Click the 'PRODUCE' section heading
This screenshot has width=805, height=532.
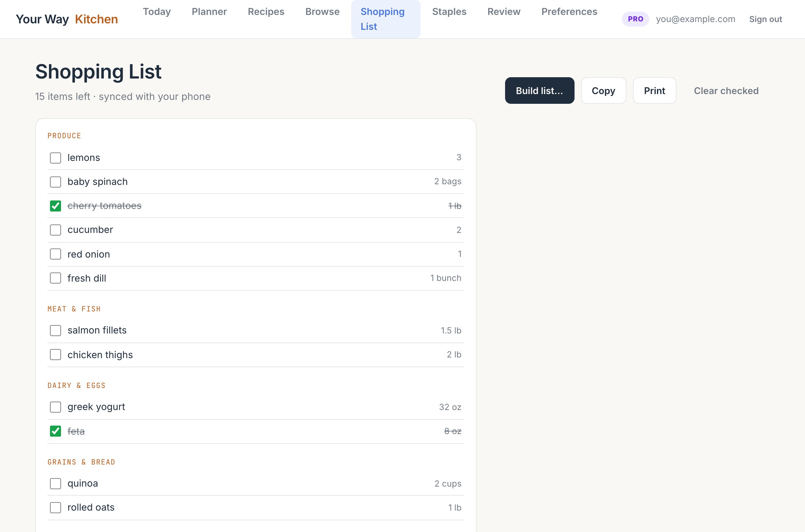pos(65,136)
